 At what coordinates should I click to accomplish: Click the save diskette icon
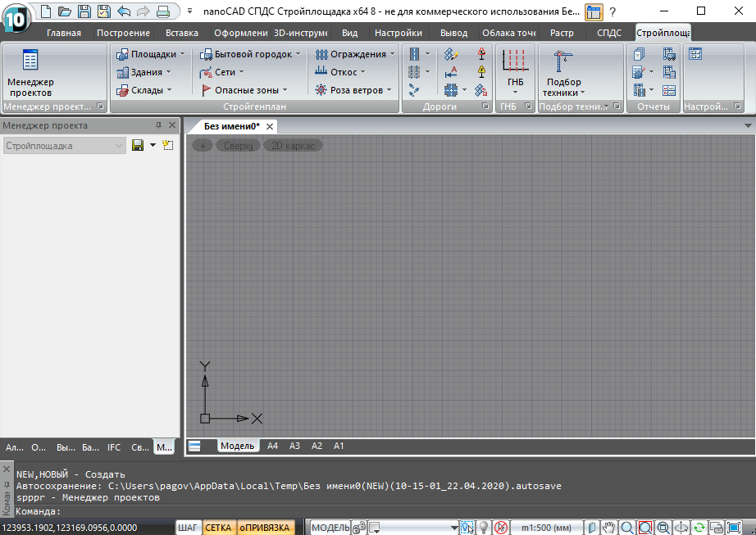tap(84, 11)
